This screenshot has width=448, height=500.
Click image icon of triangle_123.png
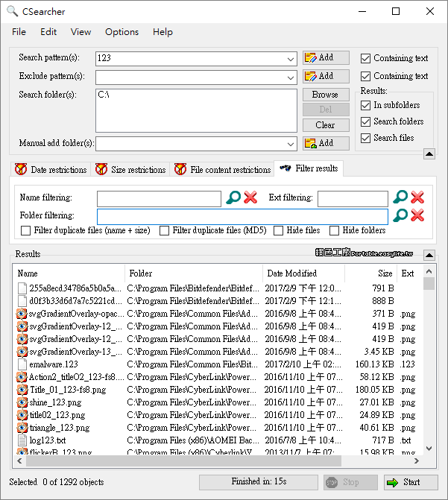[22, 428]
